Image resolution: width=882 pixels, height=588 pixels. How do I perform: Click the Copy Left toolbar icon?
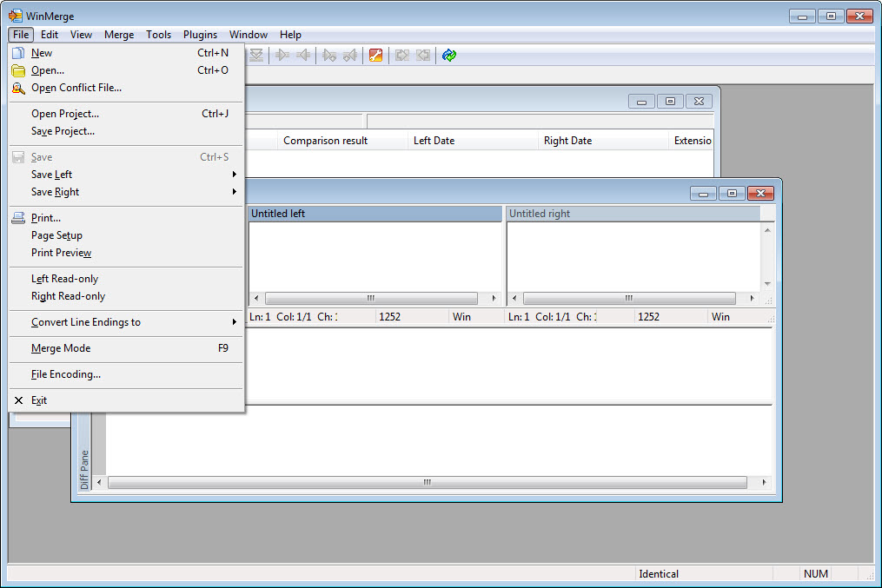303,55
